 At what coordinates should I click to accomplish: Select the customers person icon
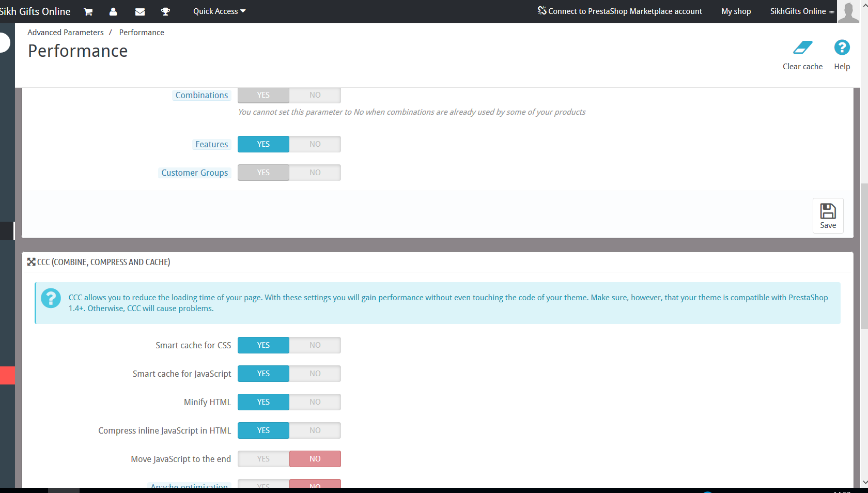pos(114,11)
